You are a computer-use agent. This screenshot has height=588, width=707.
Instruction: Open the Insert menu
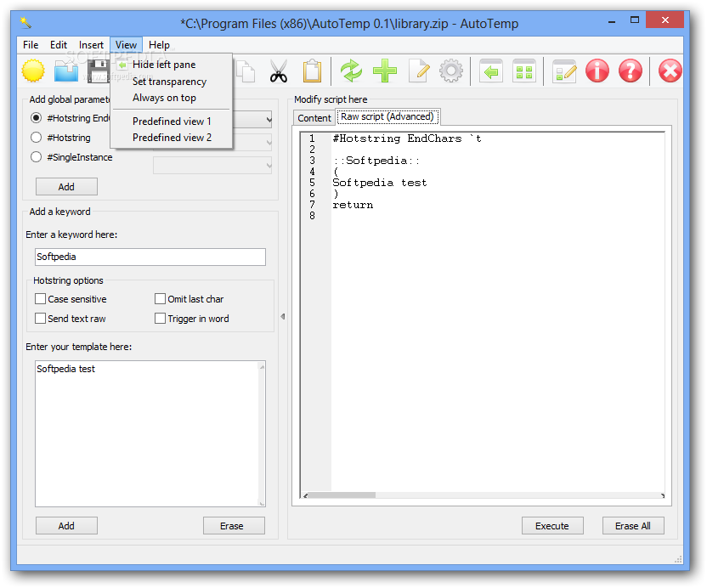pyautogui.click(x=91, y=45)
